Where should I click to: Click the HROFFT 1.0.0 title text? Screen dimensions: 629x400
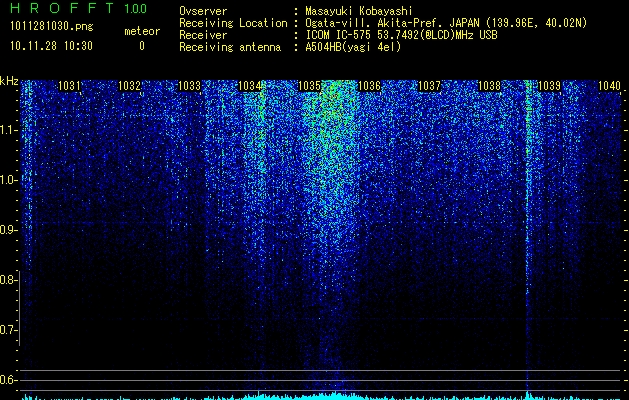pos(78,8)
